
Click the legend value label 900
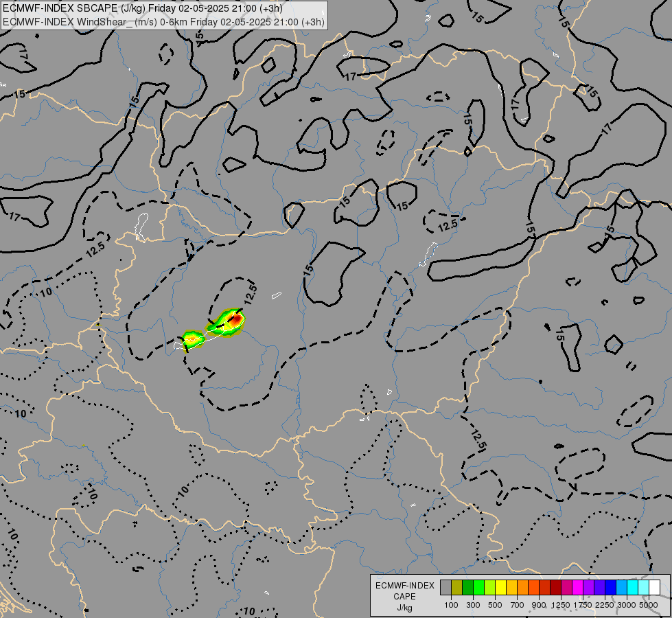539,605
